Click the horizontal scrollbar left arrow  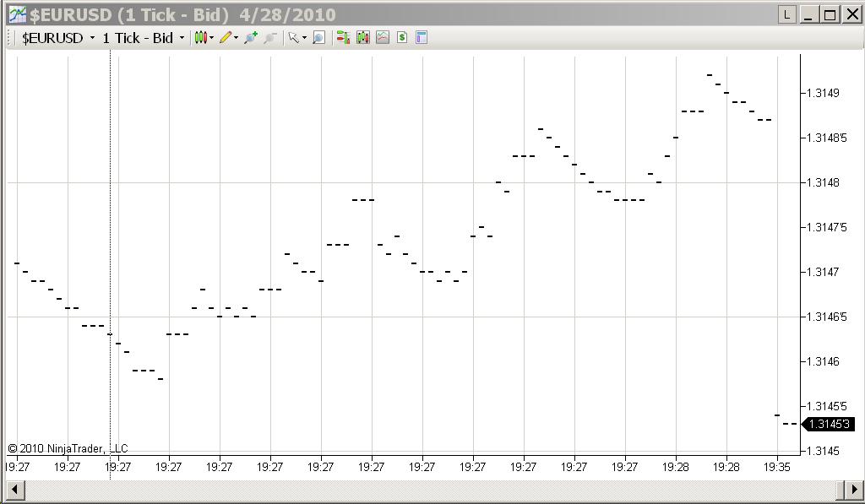(x=15, y=489)
